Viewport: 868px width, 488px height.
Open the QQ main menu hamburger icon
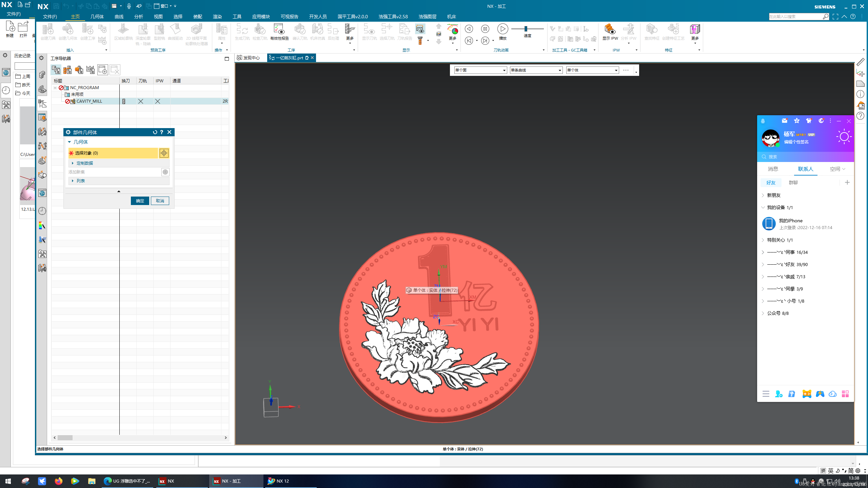tap(766, 394)
